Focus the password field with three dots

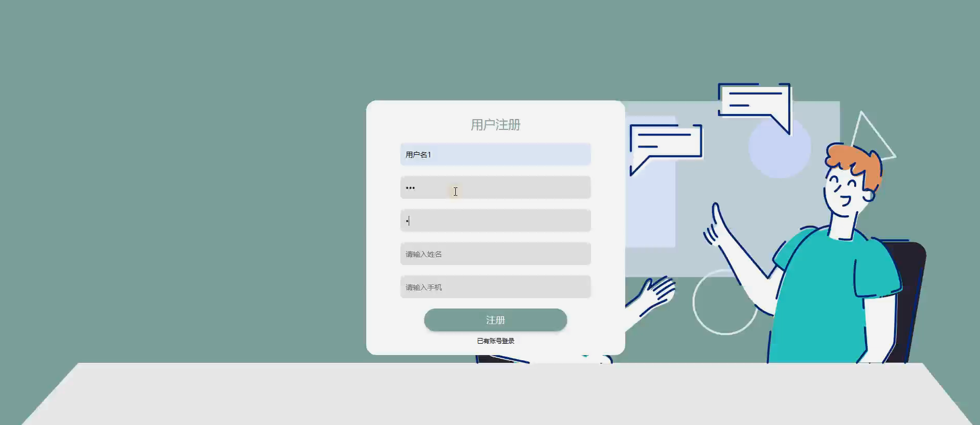495,187
